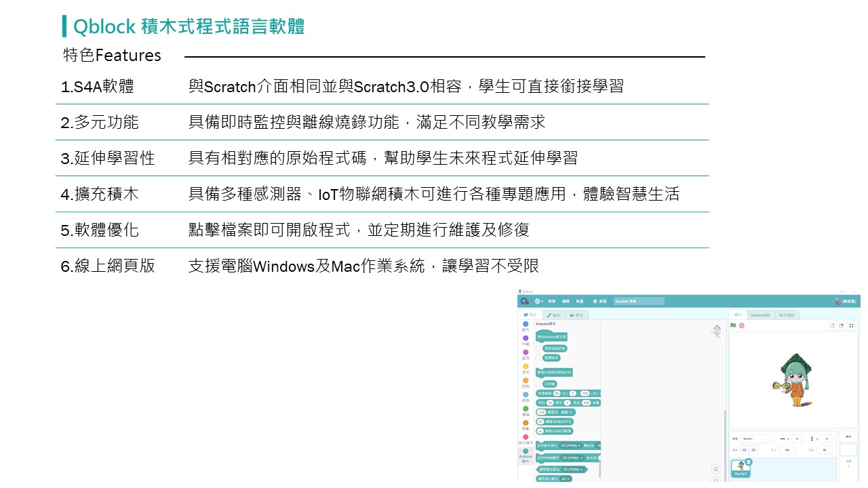Click the 97 轉換成ASCII字元 block
868x488 pixels.
pos(555,421)
